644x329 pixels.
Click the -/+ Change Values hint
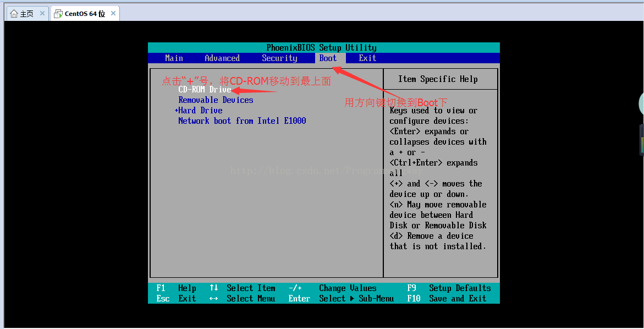point(332,288)
